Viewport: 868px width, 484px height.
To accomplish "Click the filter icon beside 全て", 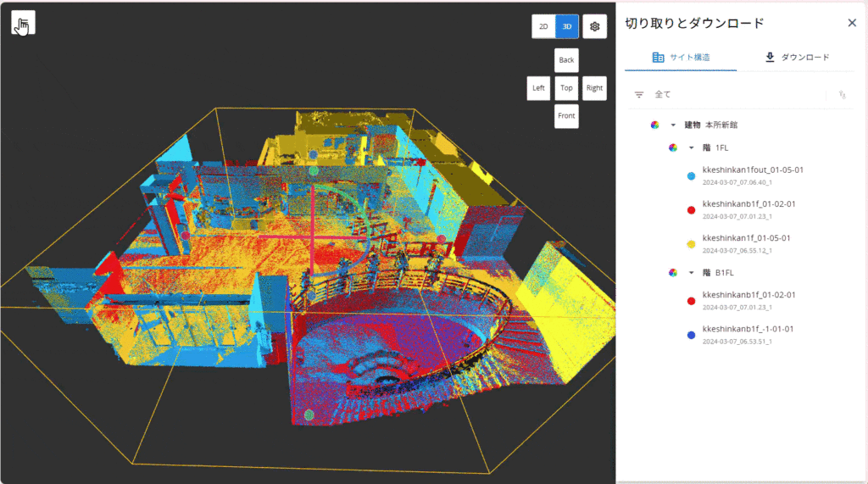I will (639, 95).
